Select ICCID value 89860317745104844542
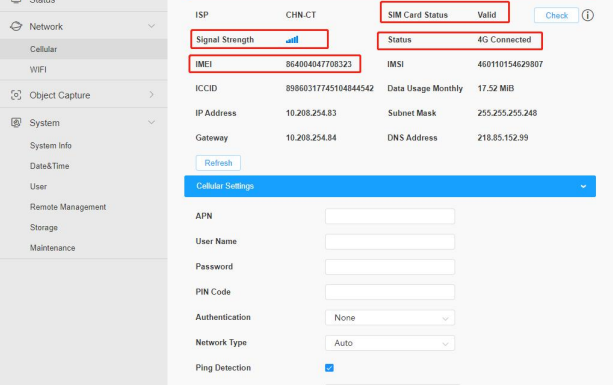 coord(330,88)
